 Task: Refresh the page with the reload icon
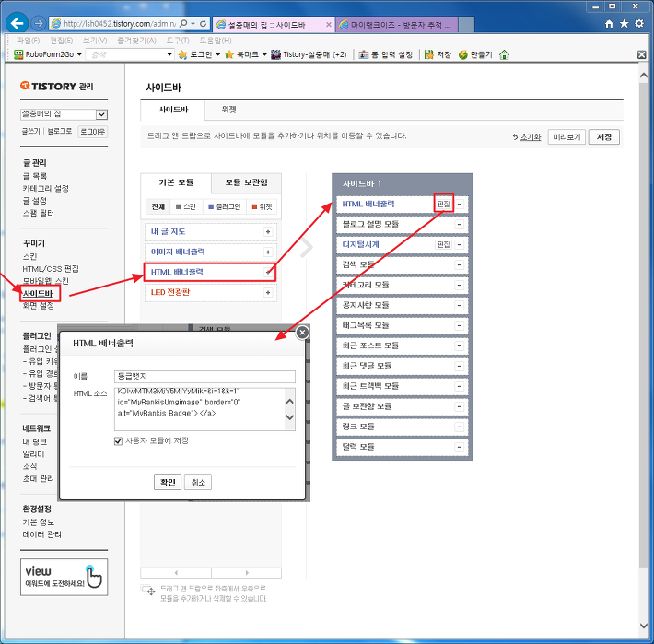point(204,24)
